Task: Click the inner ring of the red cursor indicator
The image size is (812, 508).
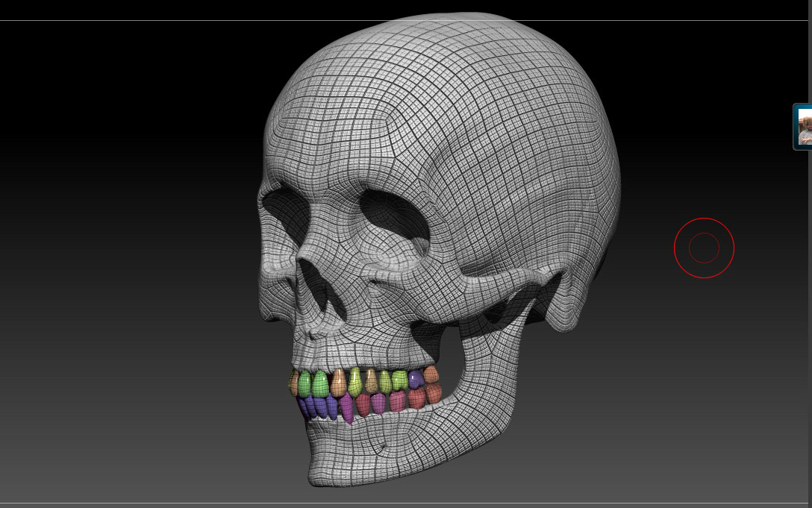Action: (705, 248)
